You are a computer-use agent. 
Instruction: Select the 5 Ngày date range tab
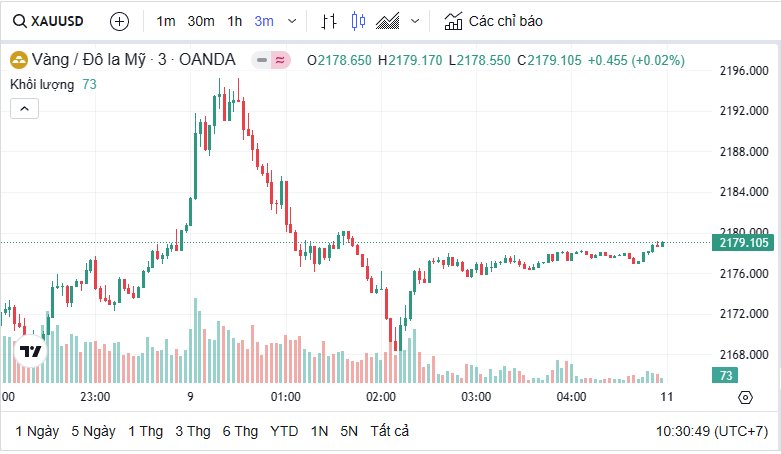[93, 431]
